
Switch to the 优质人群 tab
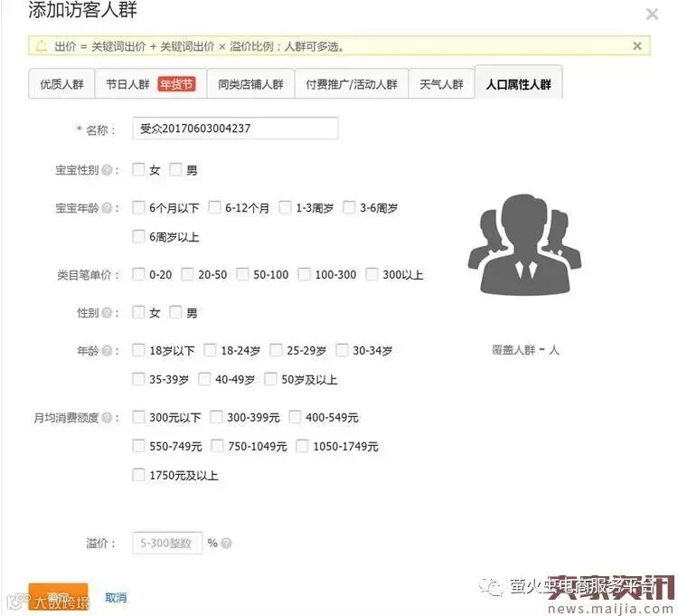click(x=61, y=84)
